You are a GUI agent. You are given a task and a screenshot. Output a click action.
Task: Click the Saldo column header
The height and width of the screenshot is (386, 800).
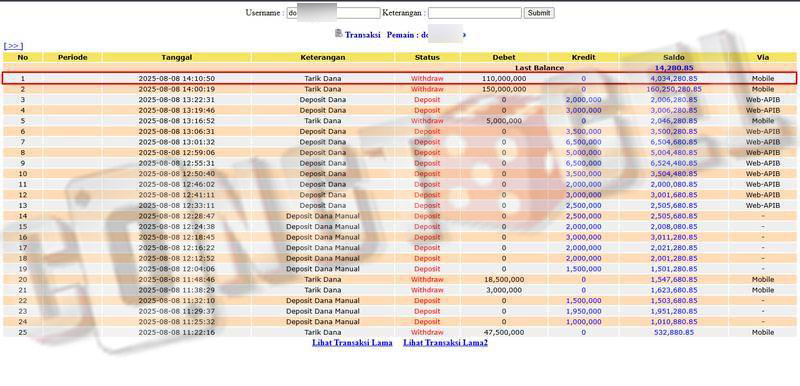pyautogui.click(x=673, y=57)
